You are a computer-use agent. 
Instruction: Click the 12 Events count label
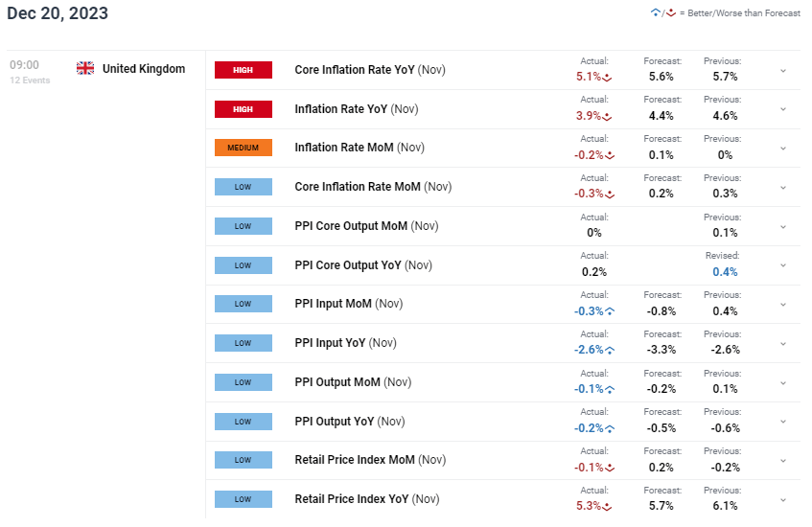30,80
